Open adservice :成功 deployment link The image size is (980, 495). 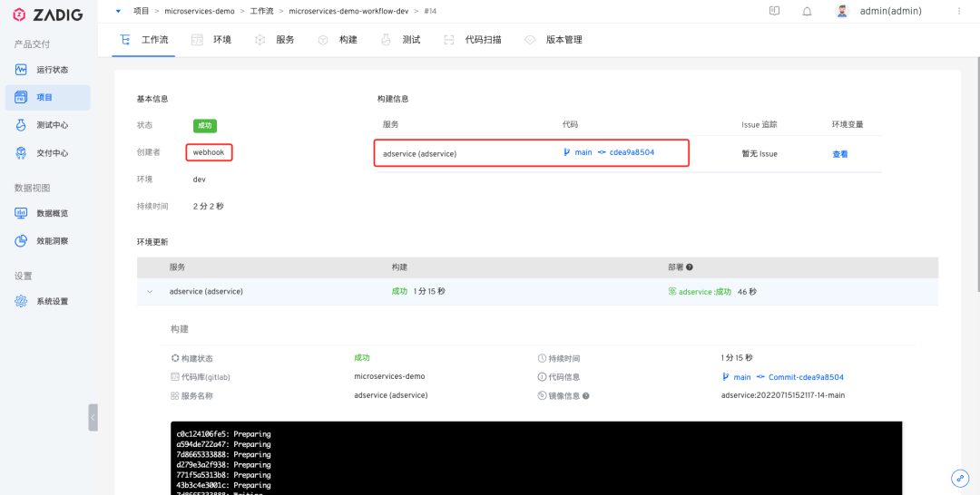pos(700,292)
